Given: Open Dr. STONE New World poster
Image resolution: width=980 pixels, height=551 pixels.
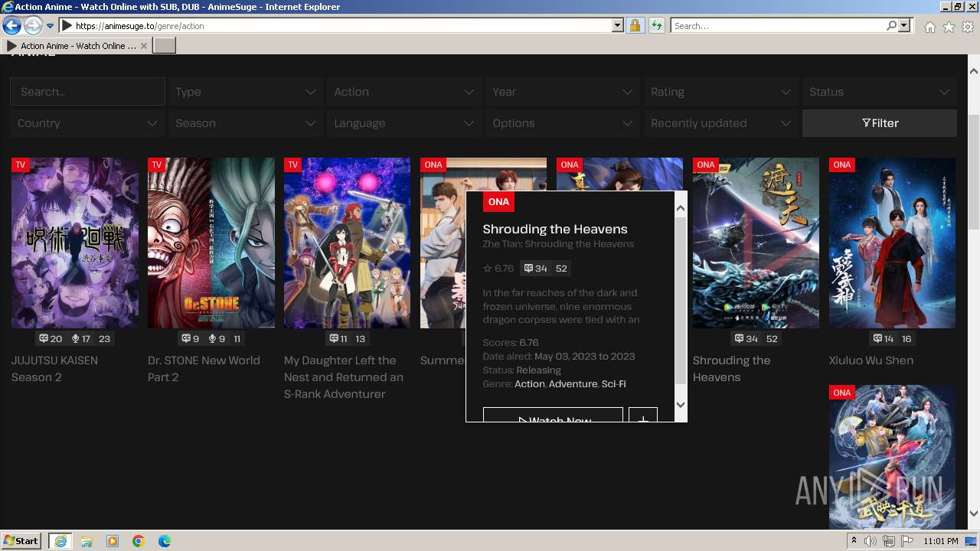Looking at the screenshot, I should [x=211, y=243].
